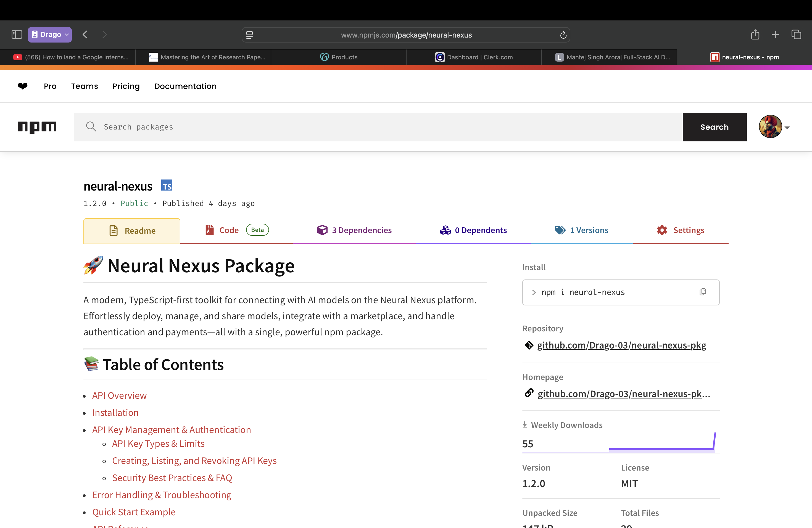Click the Readme document icon
Screen dimensions: 812x528
point(113,231)
